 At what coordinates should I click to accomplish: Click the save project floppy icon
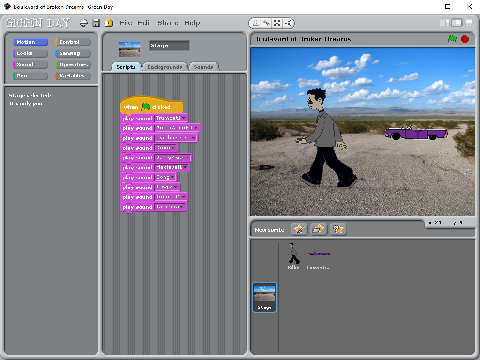96,23
